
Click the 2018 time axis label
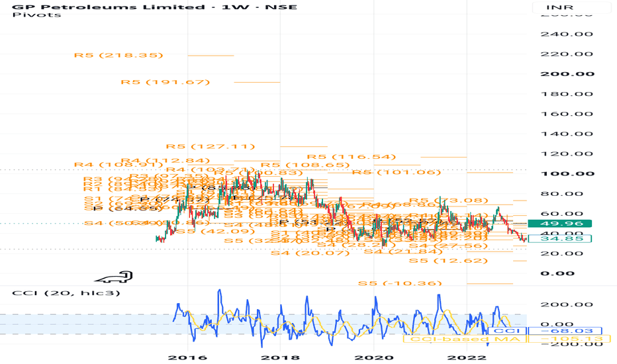point(280,357)
